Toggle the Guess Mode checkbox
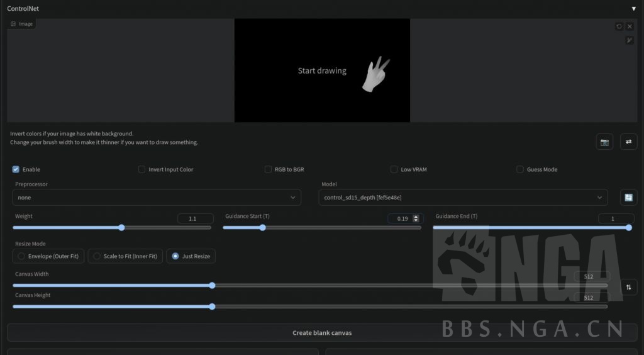Image resolution: width=644 pixels, height=355 pixels. point(520,169)
